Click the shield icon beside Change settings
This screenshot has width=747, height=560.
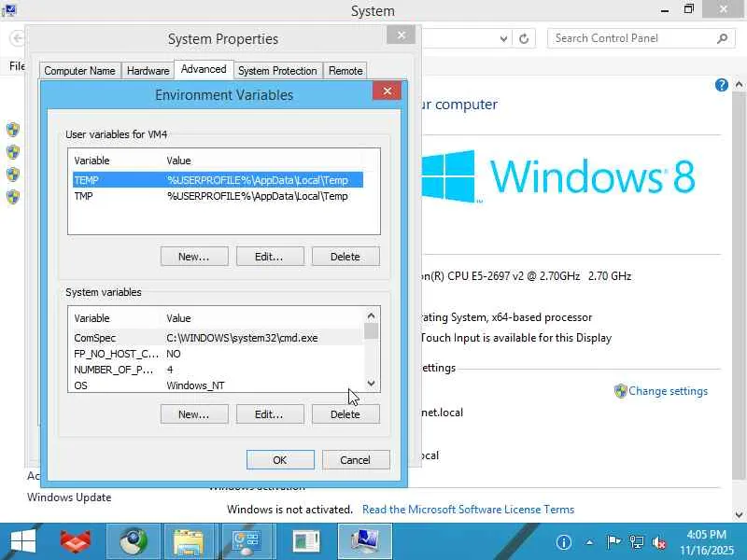point(620,391)
